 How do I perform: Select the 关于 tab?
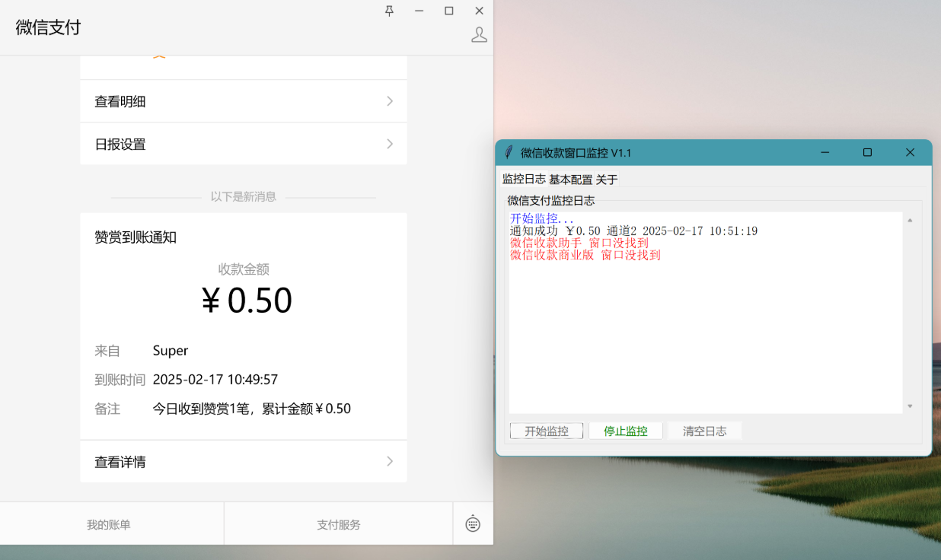point(607,180)
